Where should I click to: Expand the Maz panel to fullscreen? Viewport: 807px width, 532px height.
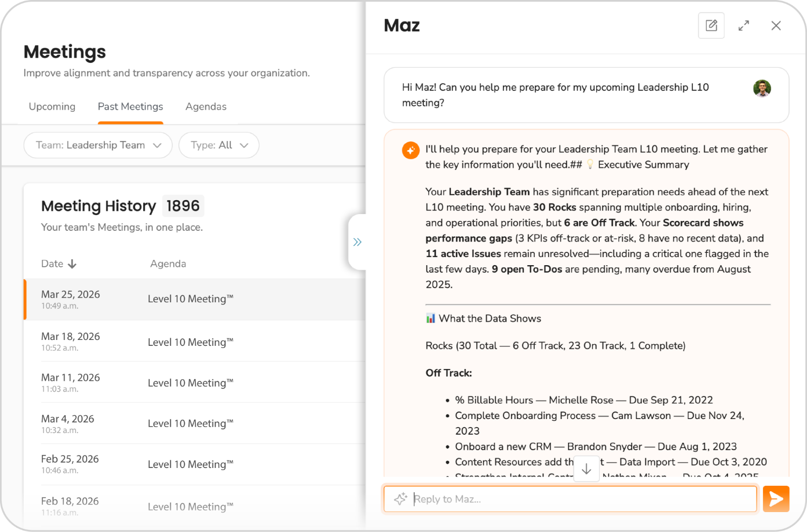tap(744, 25)
